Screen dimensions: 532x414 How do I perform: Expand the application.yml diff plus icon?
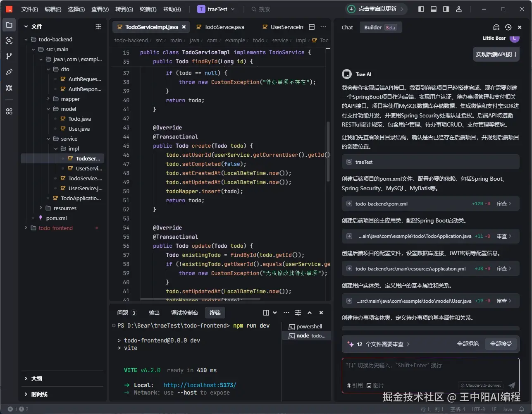(x=349, y=269)
